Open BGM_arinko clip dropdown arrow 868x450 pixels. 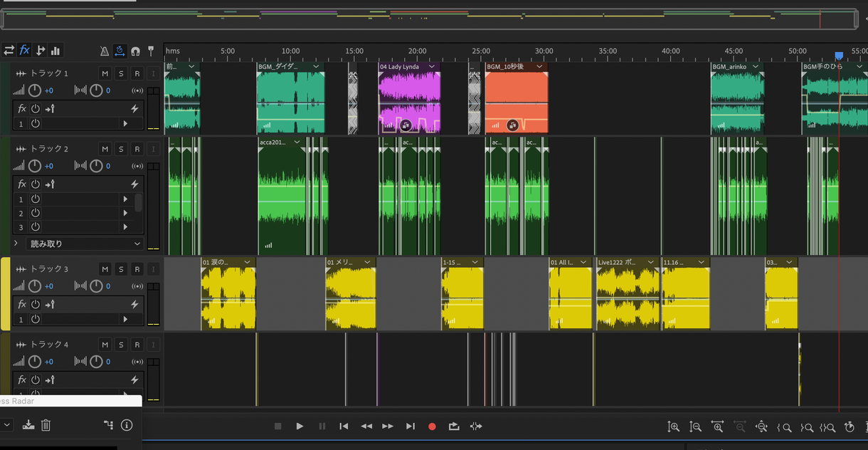[757, 67]
